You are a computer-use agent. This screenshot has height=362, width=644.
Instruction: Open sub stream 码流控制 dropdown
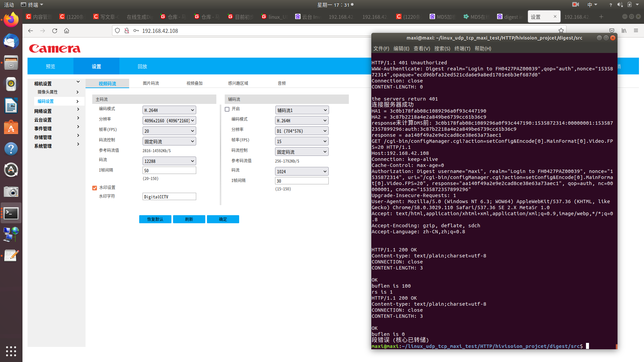[x=302, y=152]
